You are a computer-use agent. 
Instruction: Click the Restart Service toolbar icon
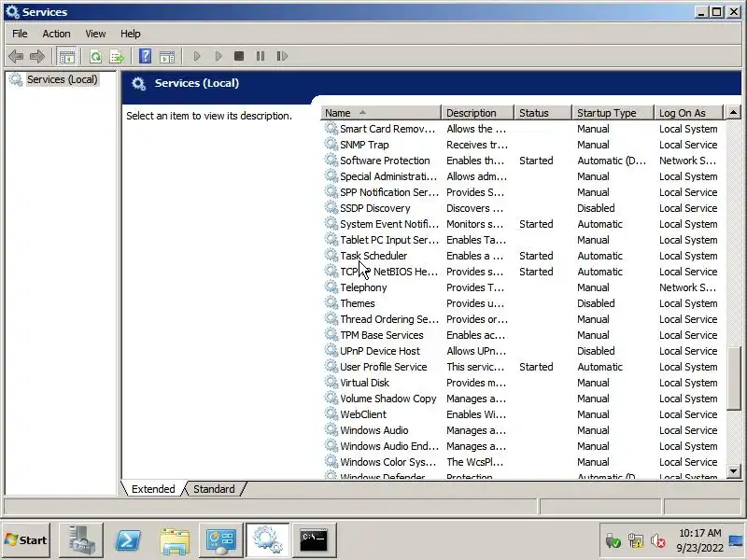tap(282, 56)
